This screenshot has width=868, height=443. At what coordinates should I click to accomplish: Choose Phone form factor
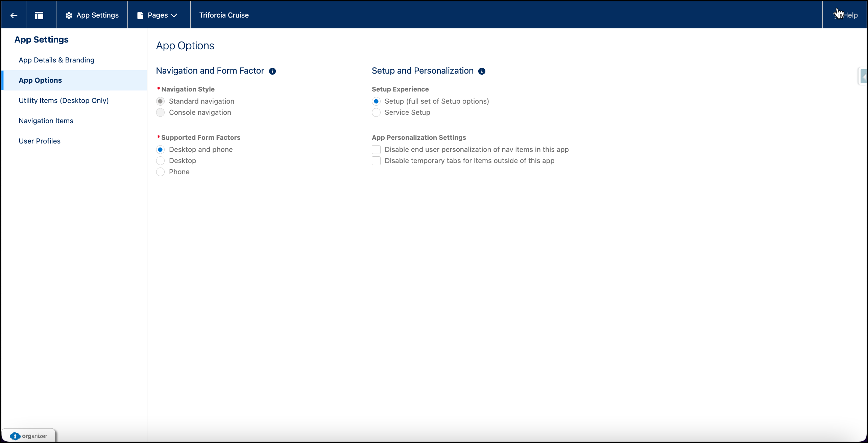pyautogui.click(x=161, y=172)
